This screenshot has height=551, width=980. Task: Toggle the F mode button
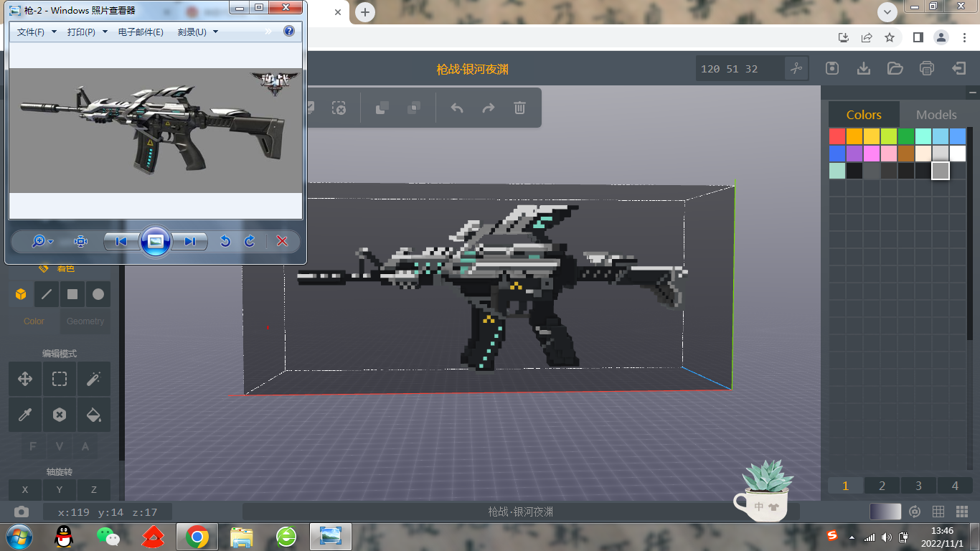click(33, 447)
